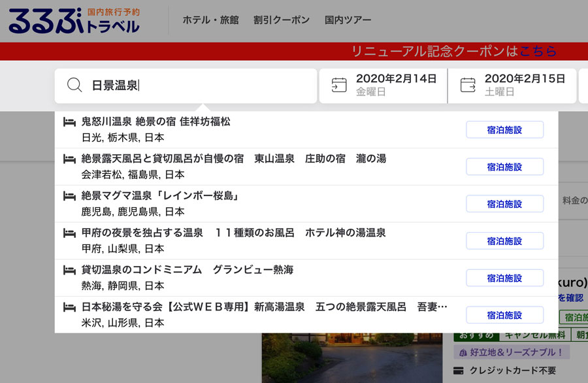Screen dimensions: 588x383
Task: Select ホテル神の湯温泉 suggestion
Action: point(306,241)
